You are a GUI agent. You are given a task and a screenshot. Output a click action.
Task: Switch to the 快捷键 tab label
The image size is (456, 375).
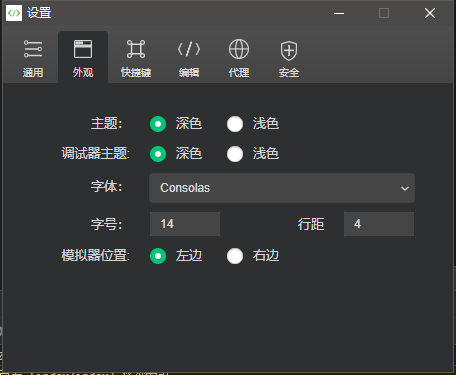pyautogui.click(x=136, y=72)
